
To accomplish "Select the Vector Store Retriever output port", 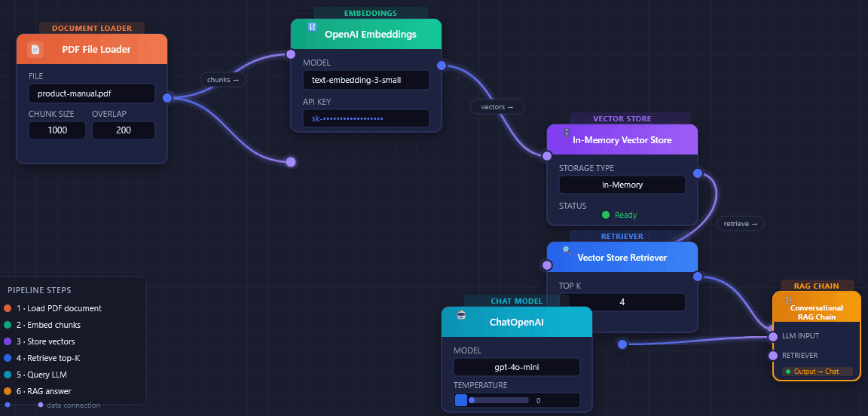I will [698, 276].
